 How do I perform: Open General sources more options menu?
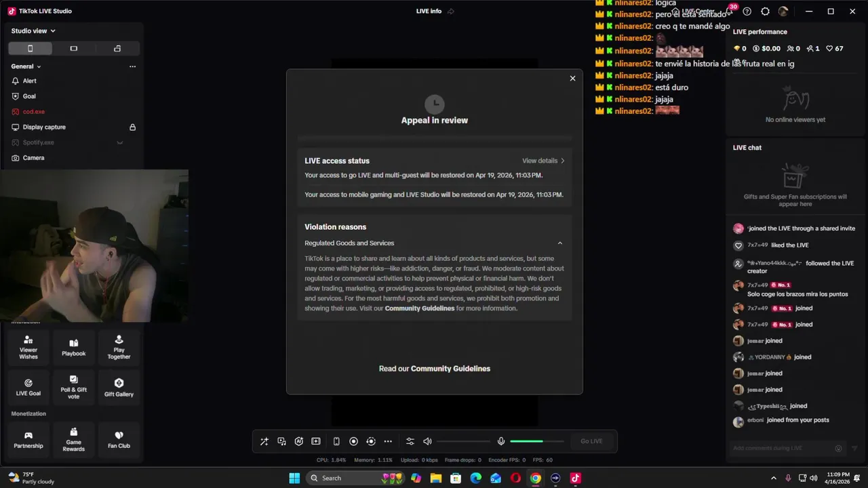click(132, 66)
